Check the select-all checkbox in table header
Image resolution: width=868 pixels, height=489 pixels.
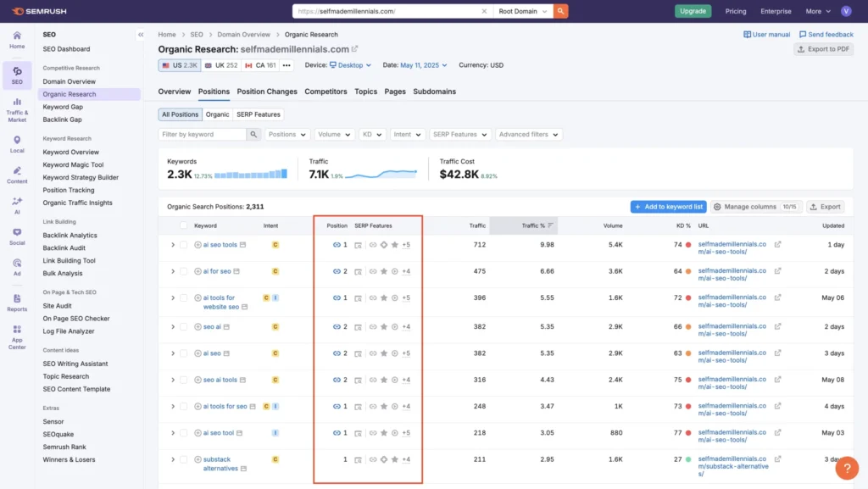(x=183, y=225)
